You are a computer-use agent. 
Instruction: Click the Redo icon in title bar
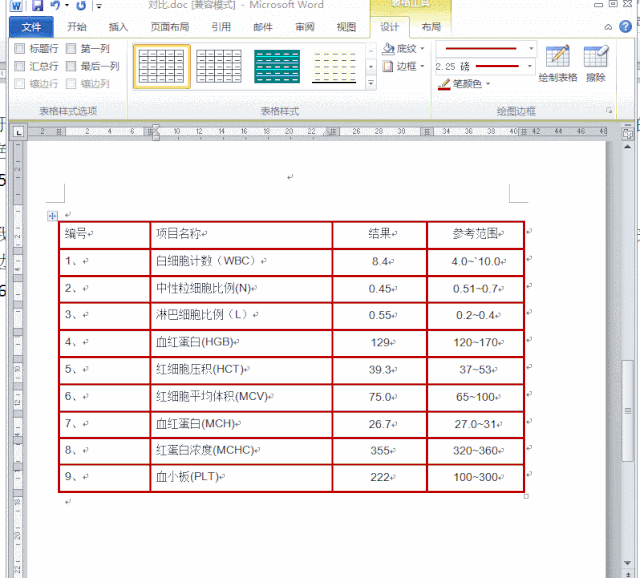[x=81, y=5]
